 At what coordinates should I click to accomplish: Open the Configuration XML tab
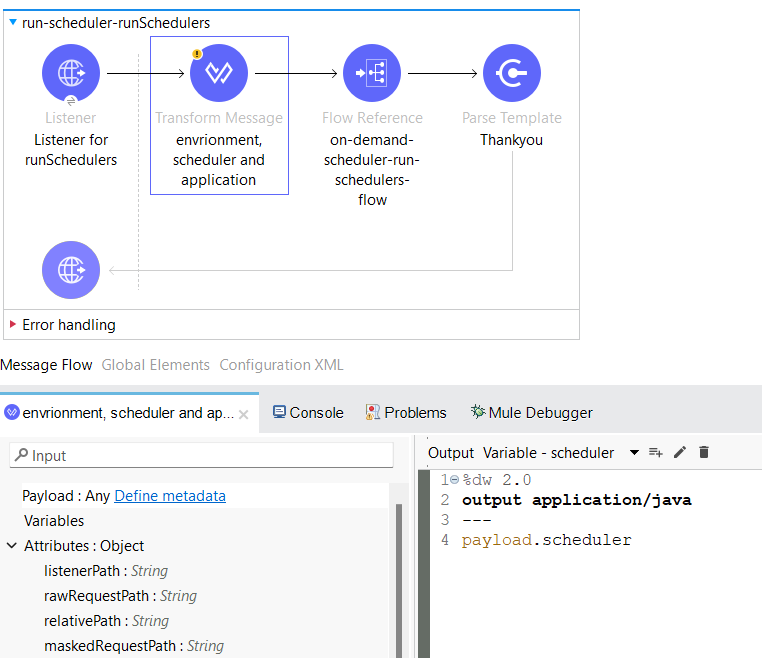tap(281, 365)
